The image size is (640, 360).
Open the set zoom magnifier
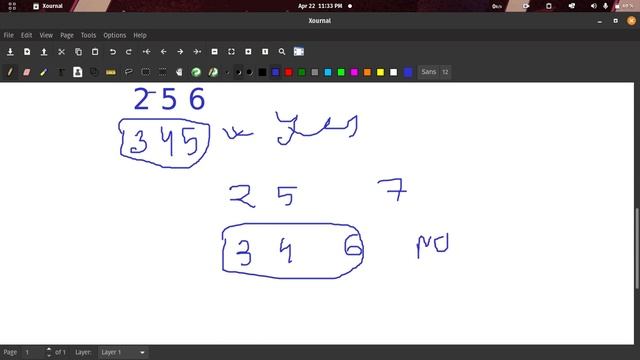point(282,52)
